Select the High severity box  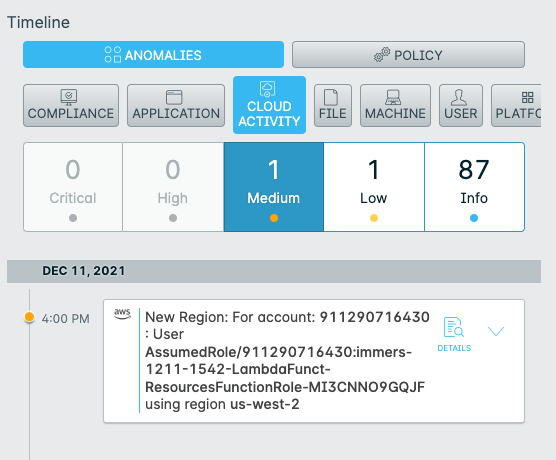tap(173, 187)
